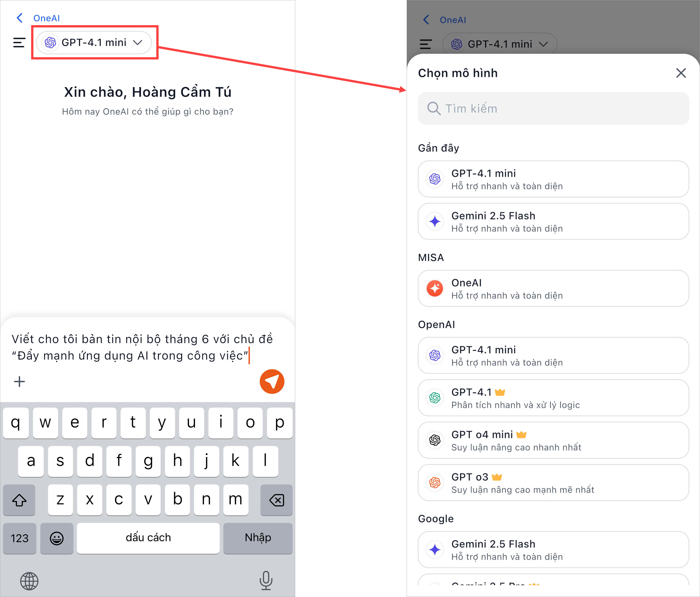Tap the microphone dictation icon
700x597 pixels.
pos(265,581)
